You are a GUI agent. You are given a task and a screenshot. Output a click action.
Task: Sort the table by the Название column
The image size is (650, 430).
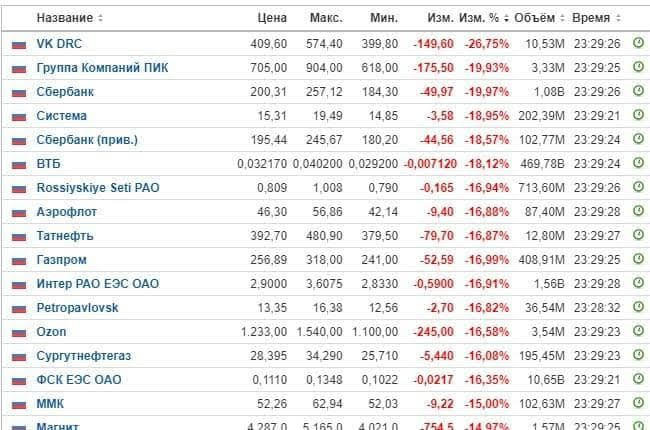point(68,18)
